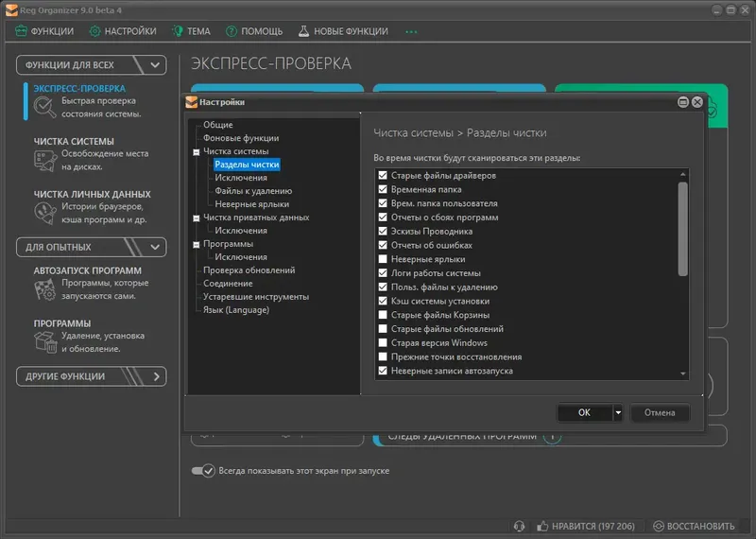Select Файлы к удалению tree item

coord(253,191)
